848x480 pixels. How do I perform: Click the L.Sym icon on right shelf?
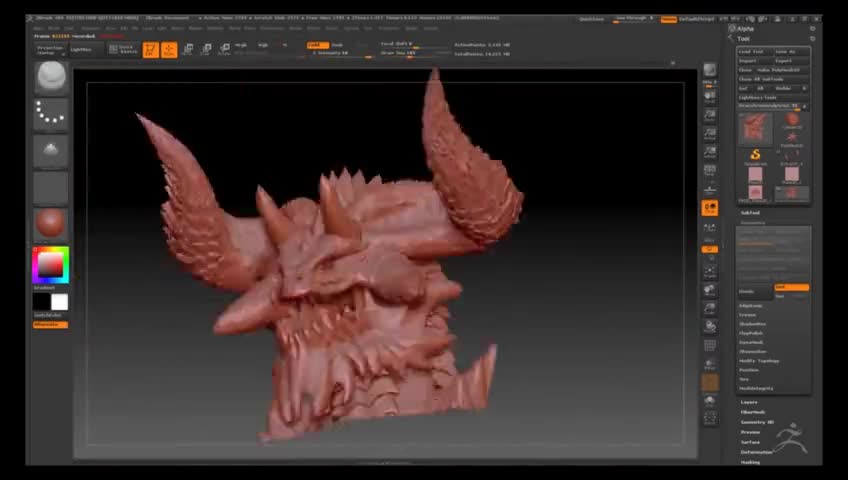pyautogui.click(x=710, y=227)
